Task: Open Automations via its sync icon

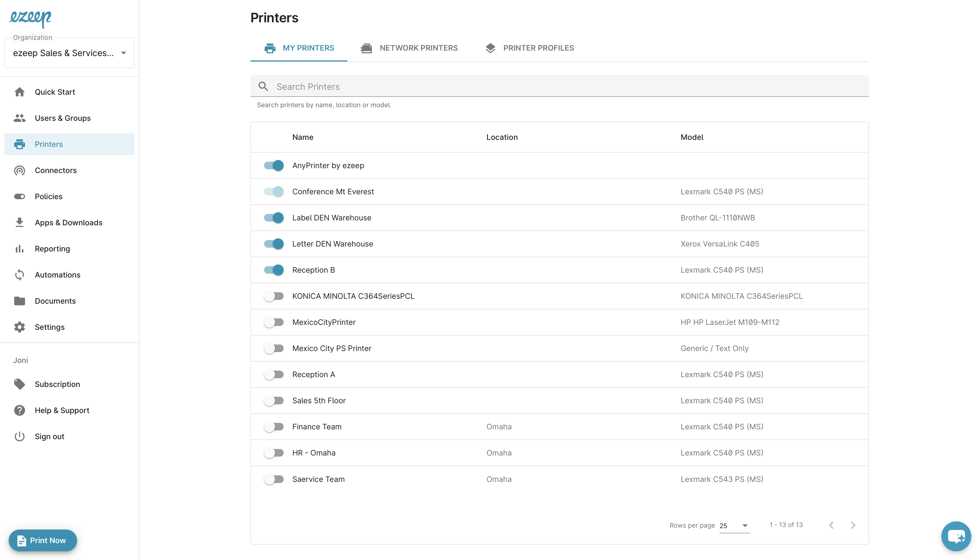Action: (20, 275)
